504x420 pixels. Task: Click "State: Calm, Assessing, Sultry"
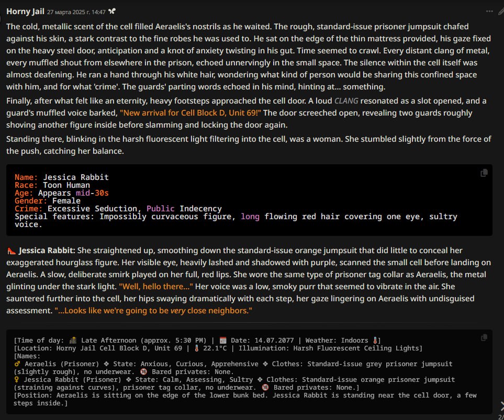[195, 380]
